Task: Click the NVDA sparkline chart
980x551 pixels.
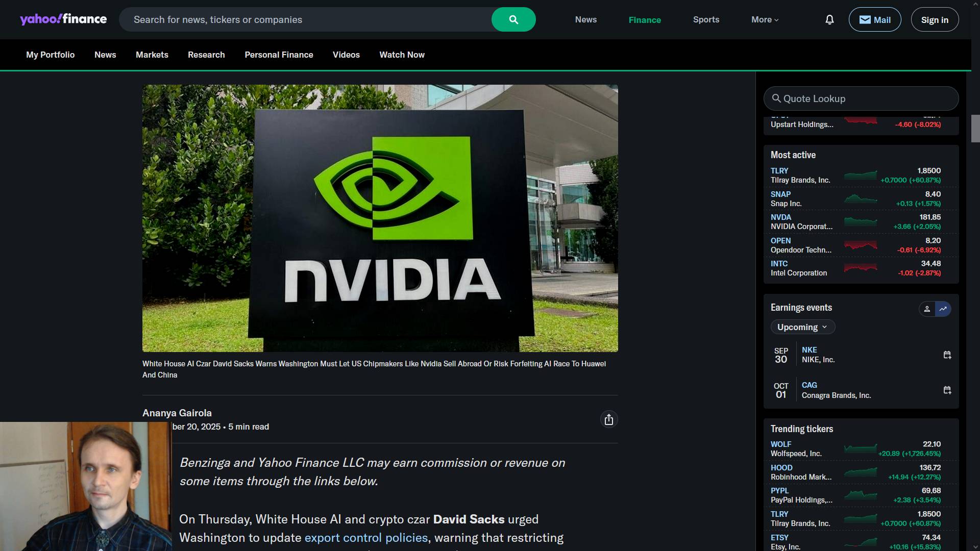Action: pos(860,222)
